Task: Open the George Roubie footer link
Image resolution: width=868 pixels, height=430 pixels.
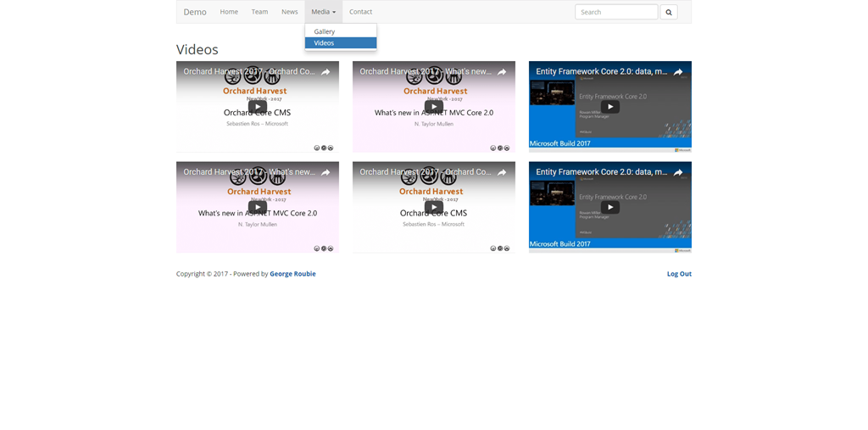Action: coord(292,274)
